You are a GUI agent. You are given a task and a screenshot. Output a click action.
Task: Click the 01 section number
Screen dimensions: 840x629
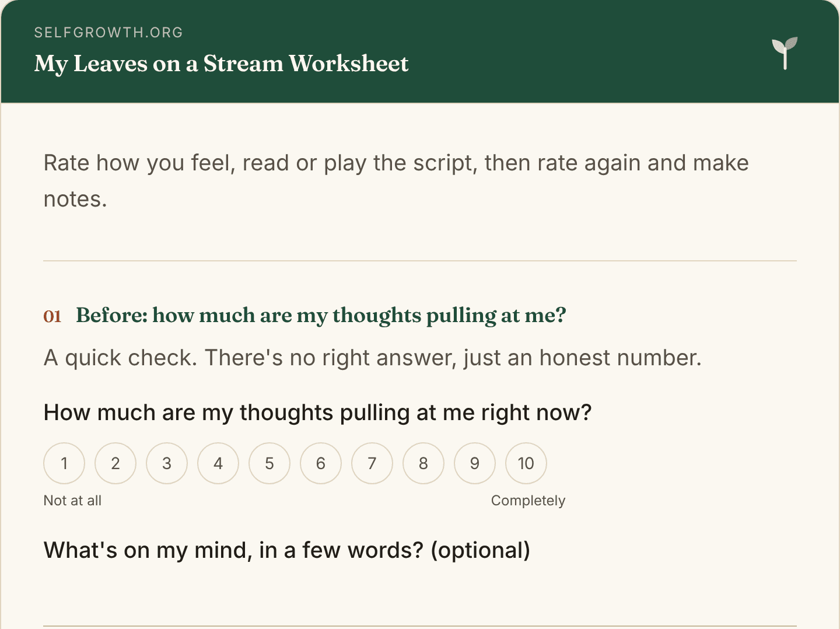(52, 316)
